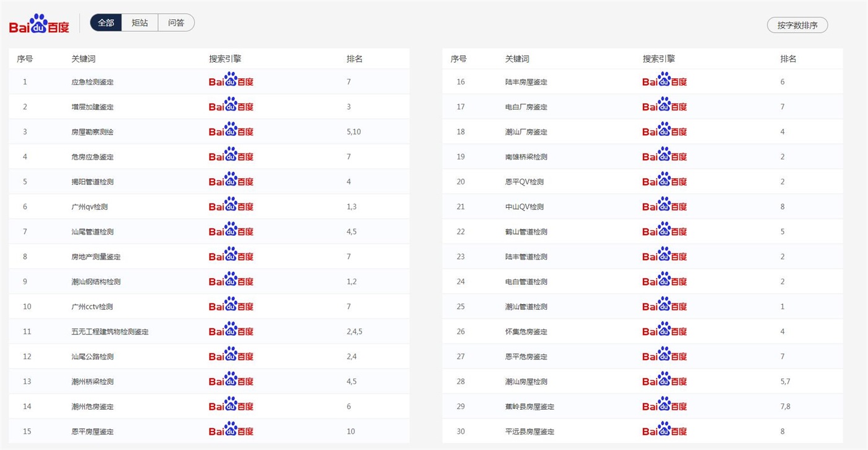The height and width of the screenshot is (450, 868).
Task: Click the keyword 潮汕钢结构检测
Action: pyautogui.click(x=96, y=282)
